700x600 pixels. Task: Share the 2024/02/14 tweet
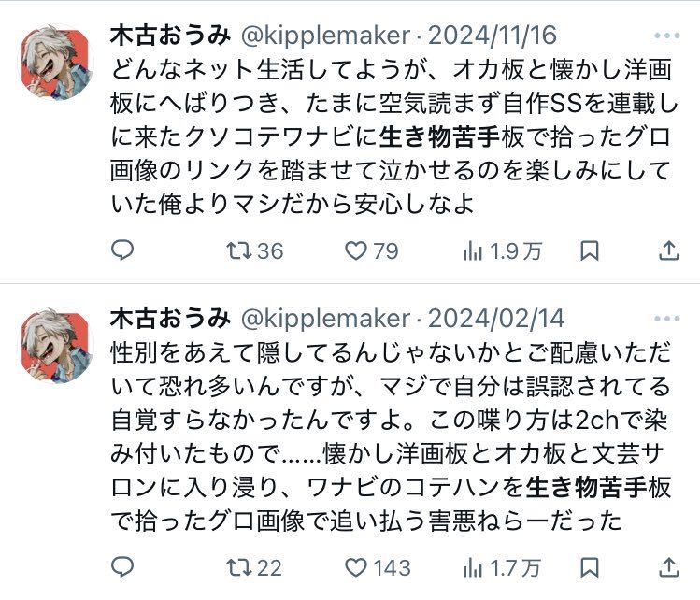coord(669,567)
